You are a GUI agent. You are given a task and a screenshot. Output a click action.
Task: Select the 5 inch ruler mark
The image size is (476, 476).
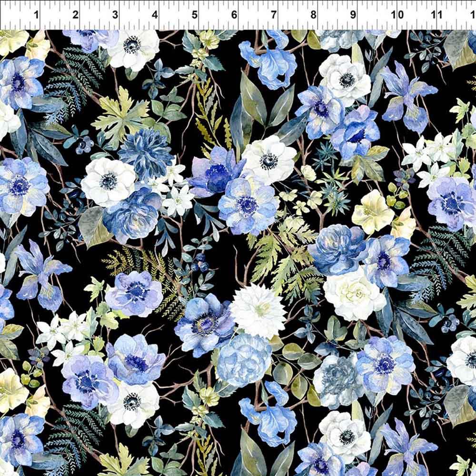[x=195, y=15]
